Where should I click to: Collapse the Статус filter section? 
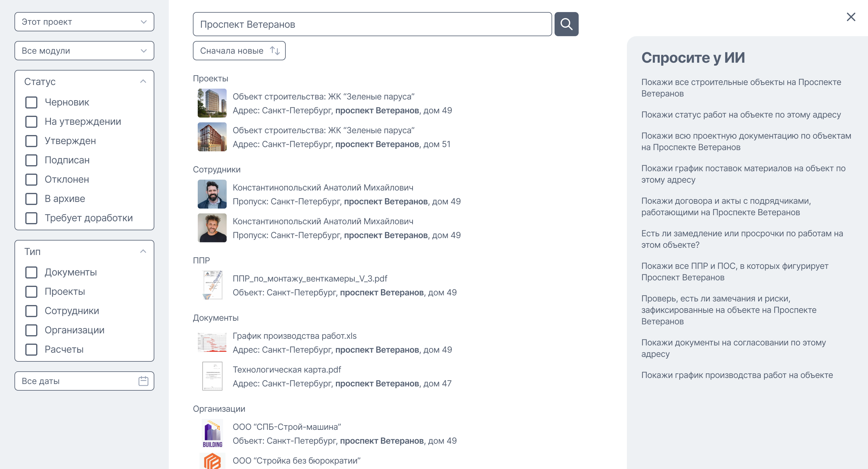[143, 82]
